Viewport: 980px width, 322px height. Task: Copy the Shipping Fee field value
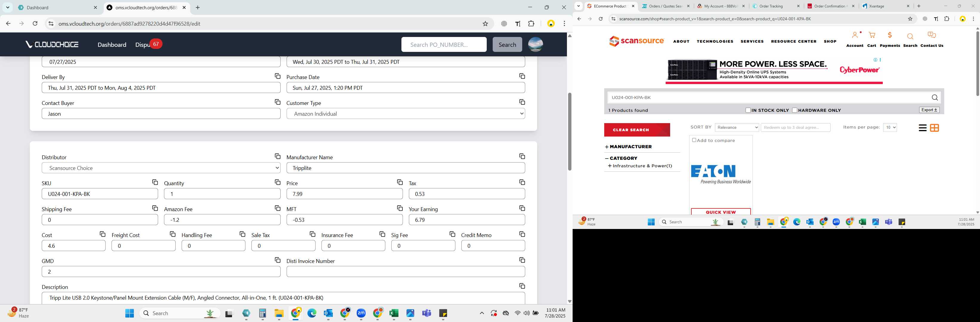point(155,208)
